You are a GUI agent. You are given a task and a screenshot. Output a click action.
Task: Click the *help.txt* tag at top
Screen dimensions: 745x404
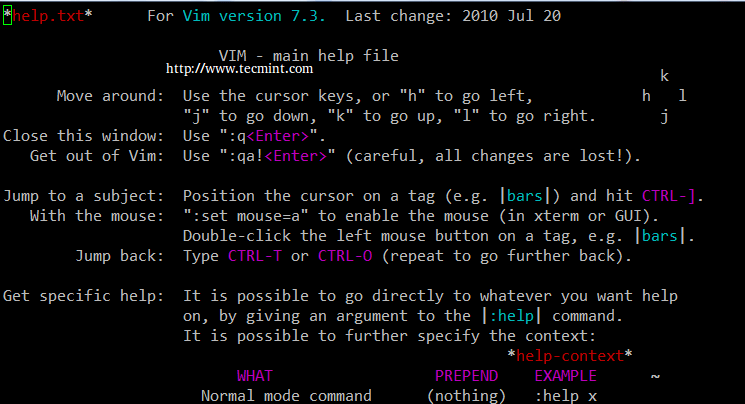(x=47, y=17)
